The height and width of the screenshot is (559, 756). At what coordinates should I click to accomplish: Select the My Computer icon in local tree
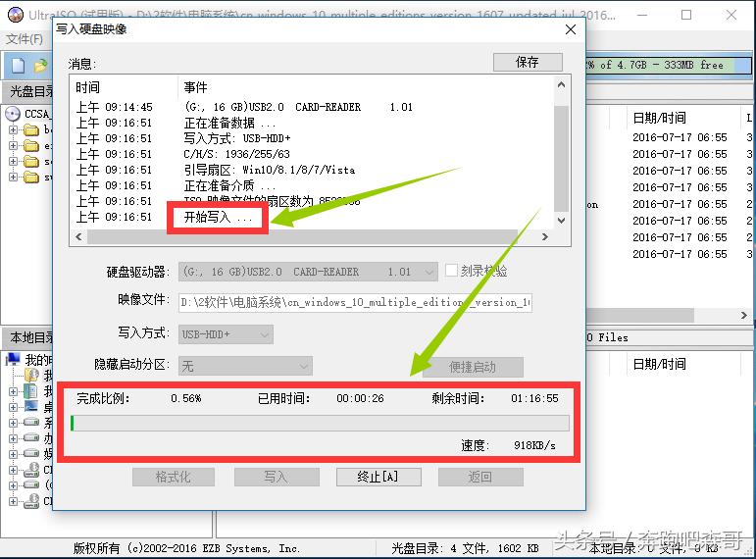(13, 359)
